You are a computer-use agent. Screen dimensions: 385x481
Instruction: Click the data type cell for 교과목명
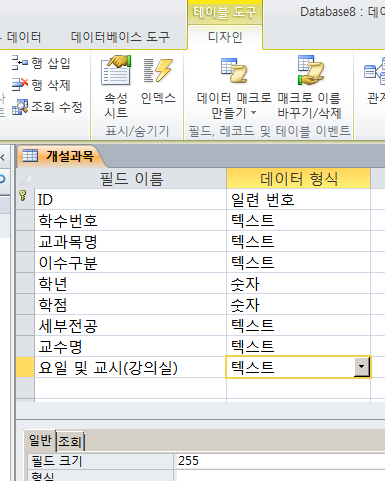tap(298, 241)
